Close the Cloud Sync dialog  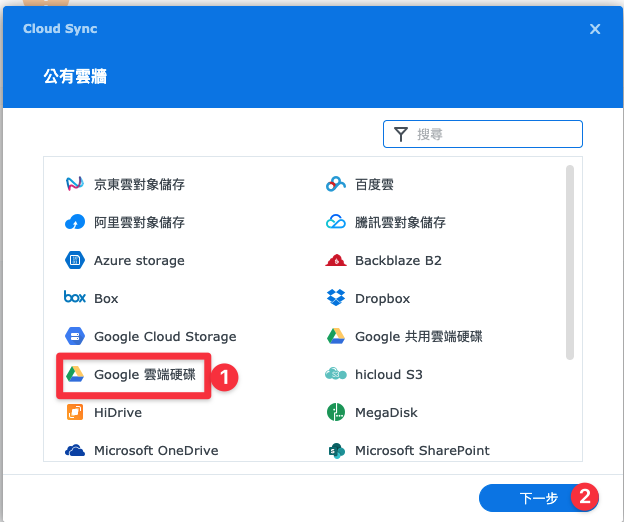(595, 29)
